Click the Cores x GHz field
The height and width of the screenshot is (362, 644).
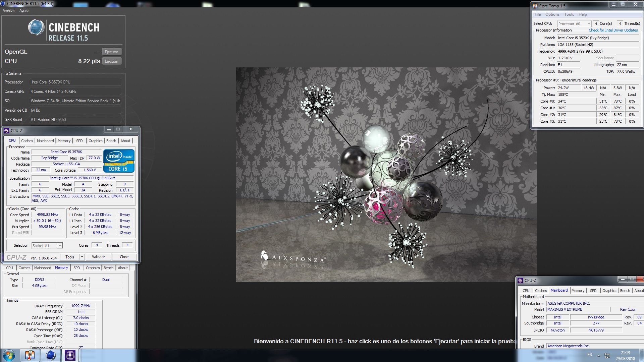pos(75,92)
